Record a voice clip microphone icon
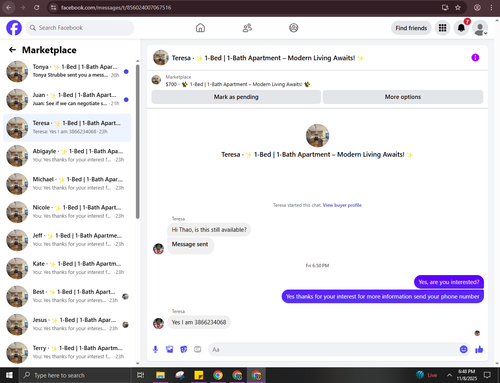This screenshot has height=383, width=500. (x=155, y=349)
